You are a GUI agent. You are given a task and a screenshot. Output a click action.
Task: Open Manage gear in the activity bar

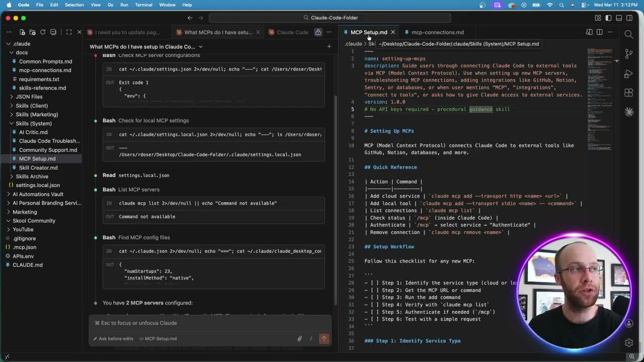[629, 342]
